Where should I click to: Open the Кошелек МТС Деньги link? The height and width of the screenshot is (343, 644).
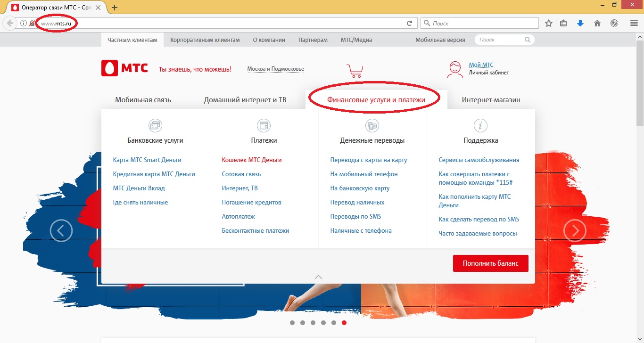tap(251, 160)
